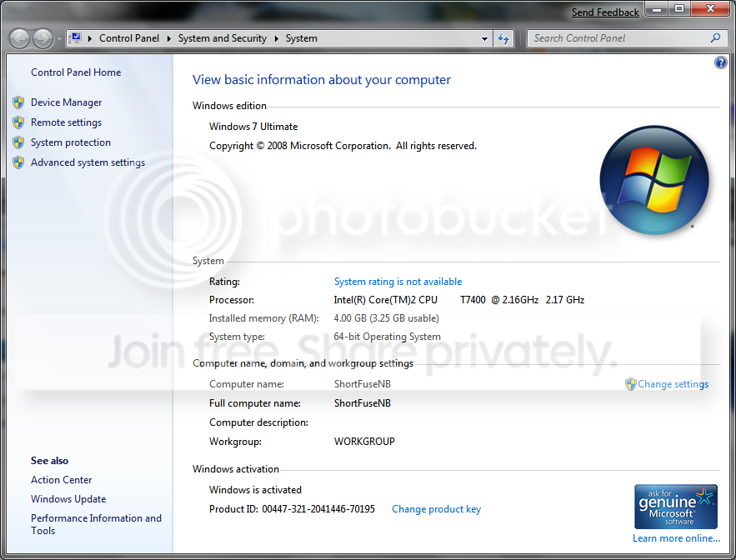Click the Back navigation arrow
The height and width of the screenshot is (560, 736).
click(20, 38)
